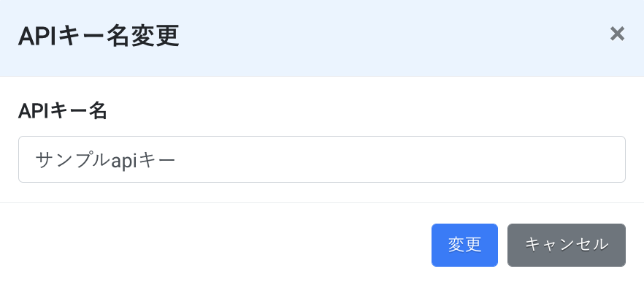Select the サンプルapiキー text in the input
The height and width of the screenshot is (285, 644).
(106, 160)
